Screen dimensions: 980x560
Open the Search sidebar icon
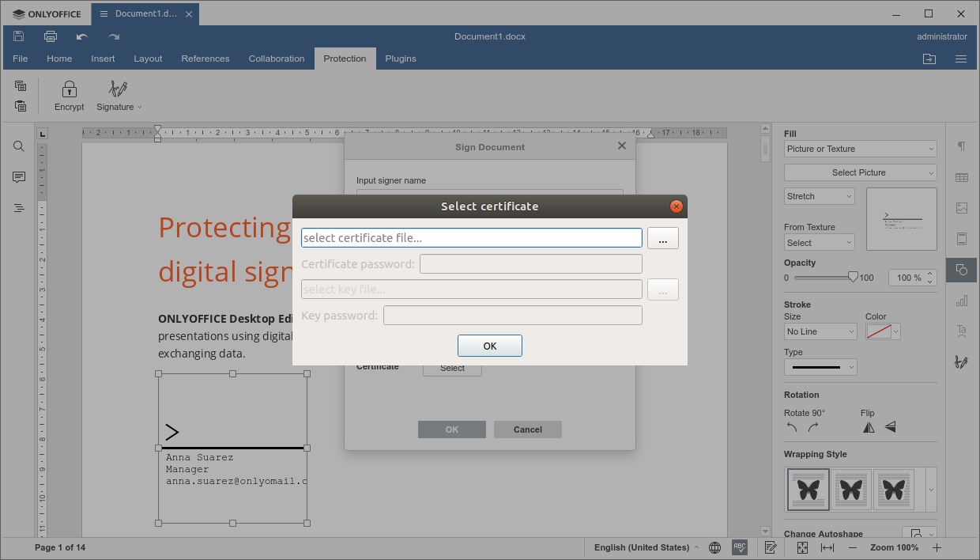pyautogui.click(x=19, y=146)
